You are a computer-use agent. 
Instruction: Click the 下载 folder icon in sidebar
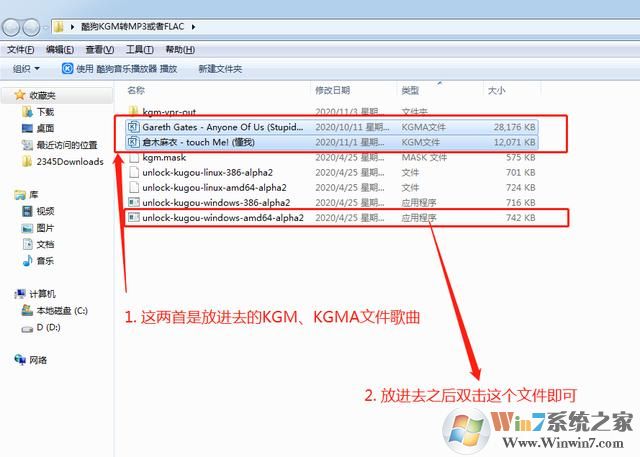point(27,111)
